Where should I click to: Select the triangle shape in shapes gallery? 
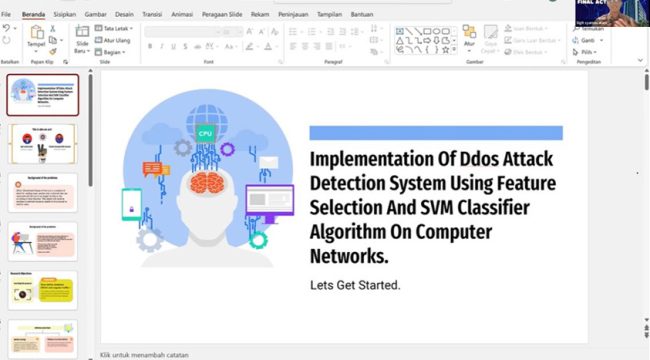pyautogui.click(x=400, y=41)
